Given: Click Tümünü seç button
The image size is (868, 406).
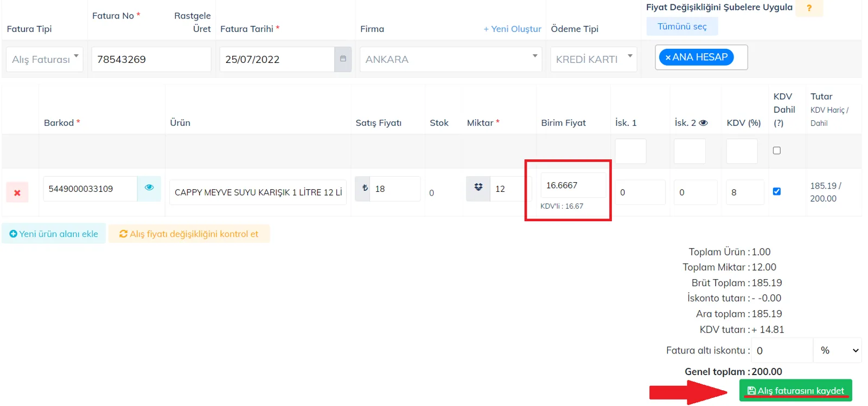Looking at the screenshot, I should [x=682, y=27].
